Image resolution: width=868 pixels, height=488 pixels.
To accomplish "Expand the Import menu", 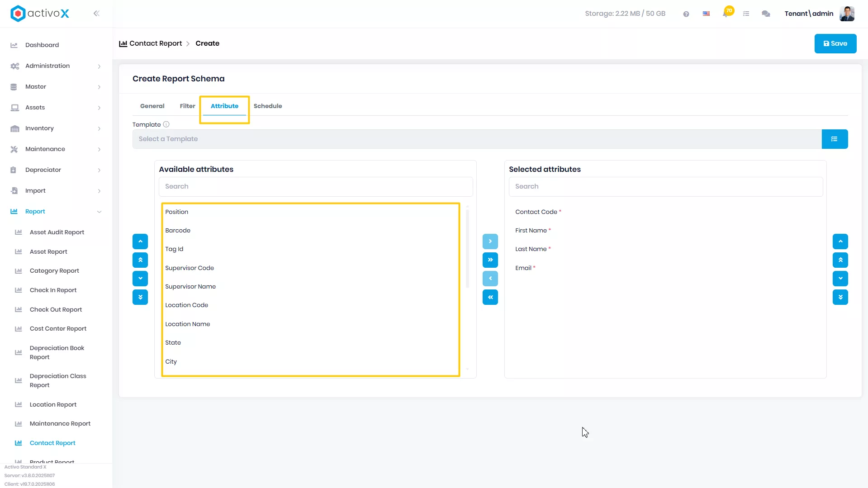I will point(56,191).
